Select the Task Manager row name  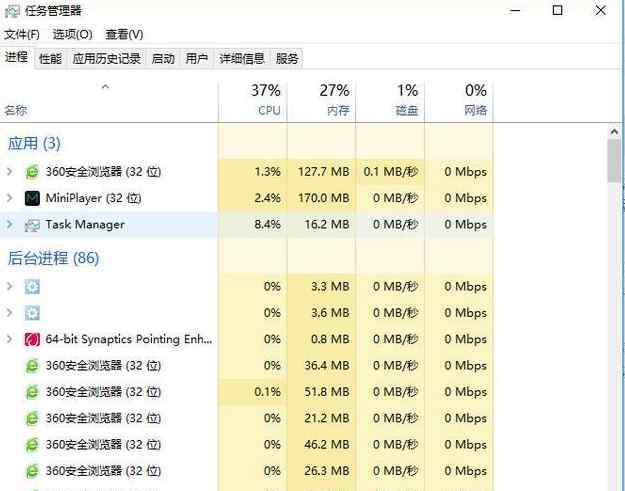pos(85,224)
